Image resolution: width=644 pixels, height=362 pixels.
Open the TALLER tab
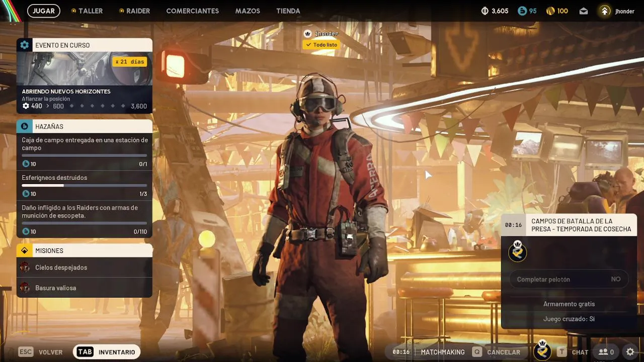pos(87,11)
